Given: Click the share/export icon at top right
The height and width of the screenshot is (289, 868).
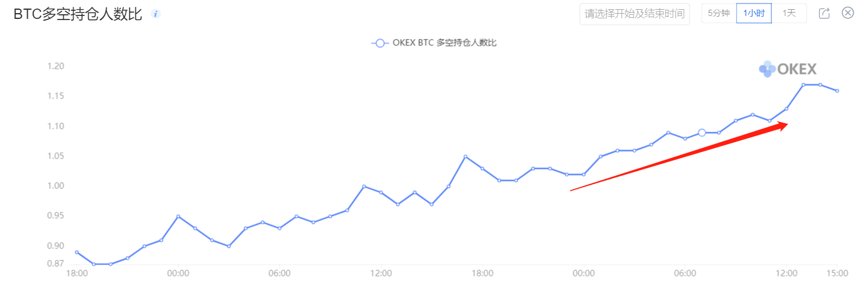Looking at the screenshot, I should (824, 13).
